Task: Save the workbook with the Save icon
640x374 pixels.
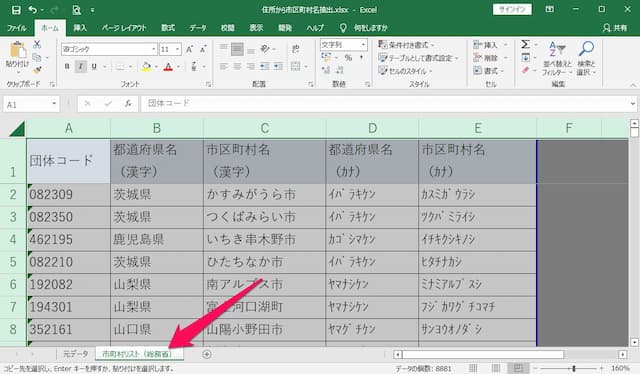Action: (16, 10)
